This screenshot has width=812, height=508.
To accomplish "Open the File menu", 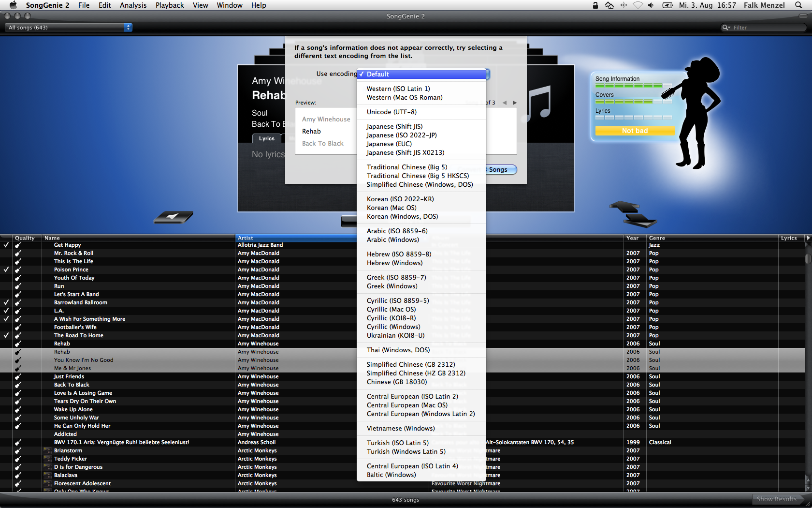I will click(x=84, y=5).
